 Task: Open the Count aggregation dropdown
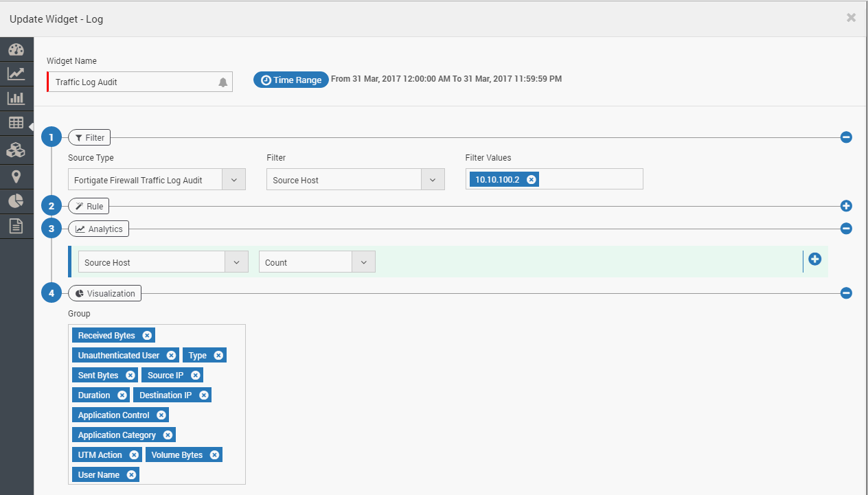317,262
